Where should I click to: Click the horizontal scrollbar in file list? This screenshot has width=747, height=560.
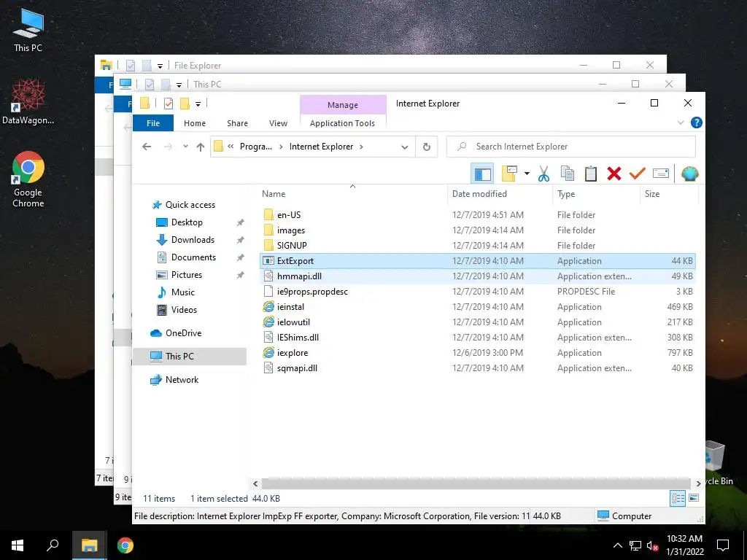pyautogui.click(x=476, y=483)
